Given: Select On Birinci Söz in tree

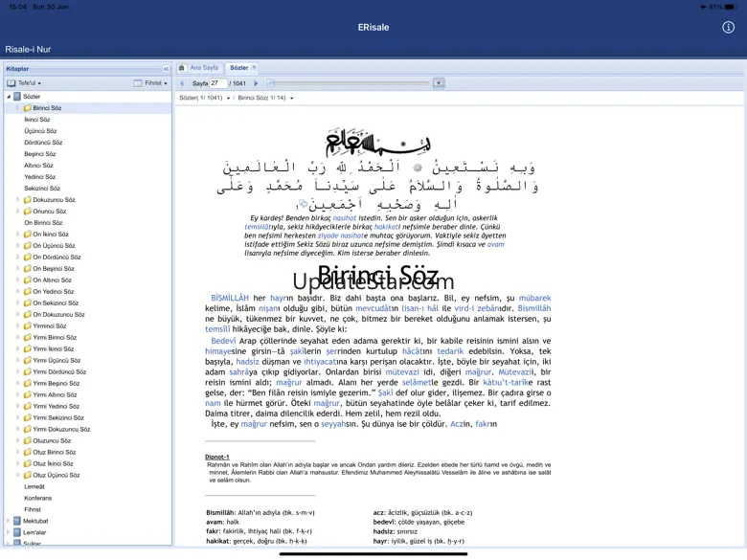Looking at the screenshot, I should 43,222.
